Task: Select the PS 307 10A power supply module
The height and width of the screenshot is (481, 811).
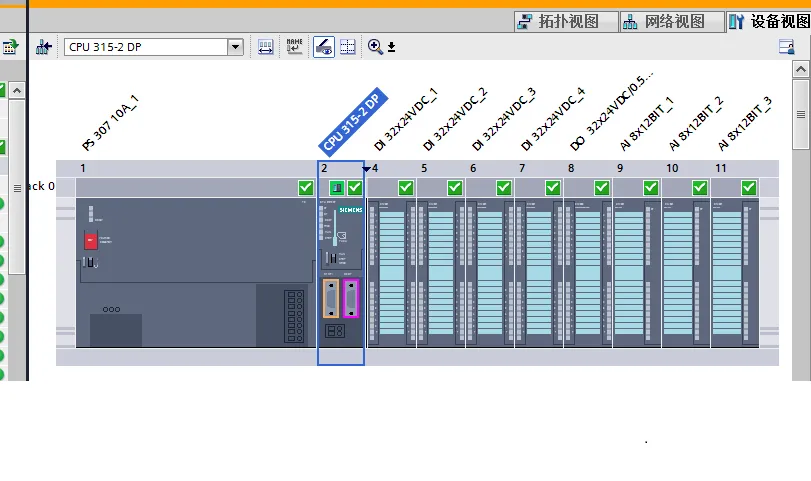Action: (x=196, y=273)
